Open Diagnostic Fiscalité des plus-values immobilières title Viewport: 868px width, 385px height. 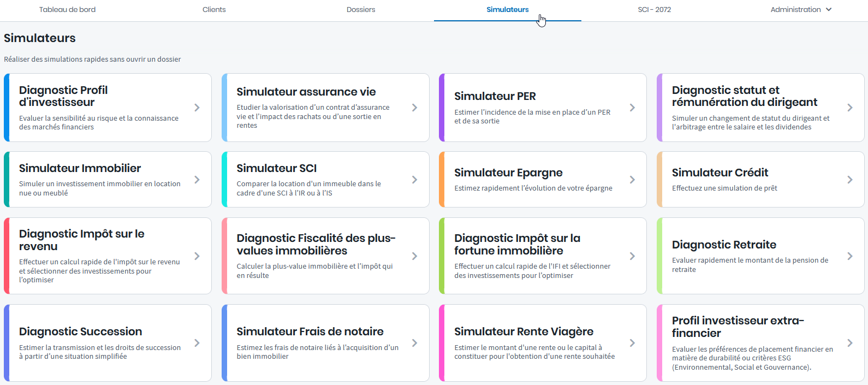316,244
